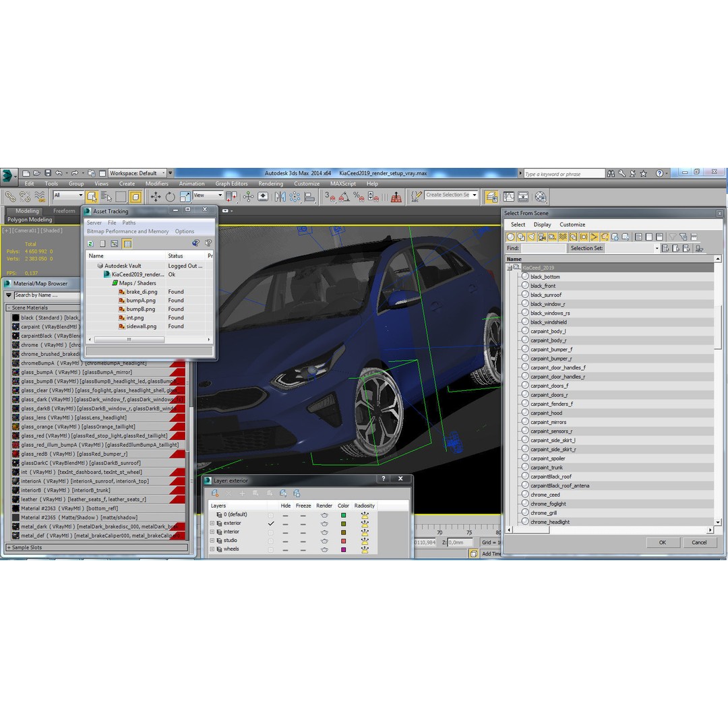Click the Undo icon in the quick access toolbar
This screenshot has width=728, height=728.
(59, 173)
